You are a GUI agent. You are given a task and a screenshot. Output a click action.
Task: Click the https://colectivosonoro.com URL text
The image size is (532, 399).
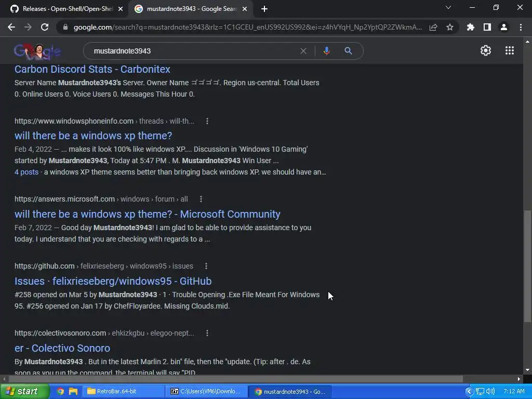coord(60,333)
